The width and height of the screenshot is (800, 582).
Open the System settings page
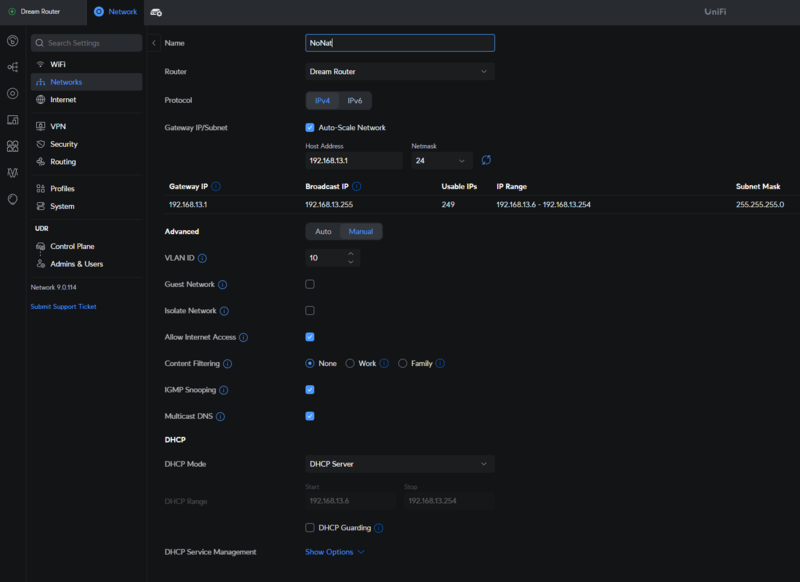pos(86,206)
